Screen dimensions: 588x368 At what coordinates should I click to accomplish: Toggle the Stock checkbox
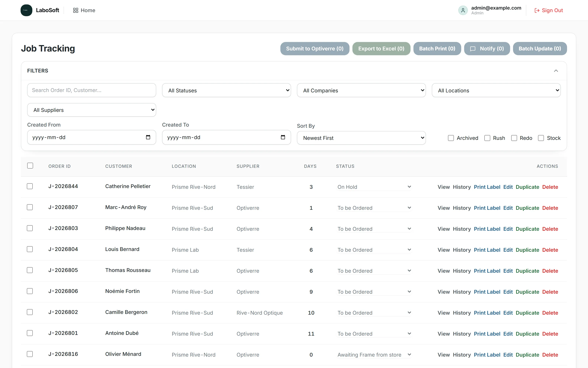[x=541, y=138]
